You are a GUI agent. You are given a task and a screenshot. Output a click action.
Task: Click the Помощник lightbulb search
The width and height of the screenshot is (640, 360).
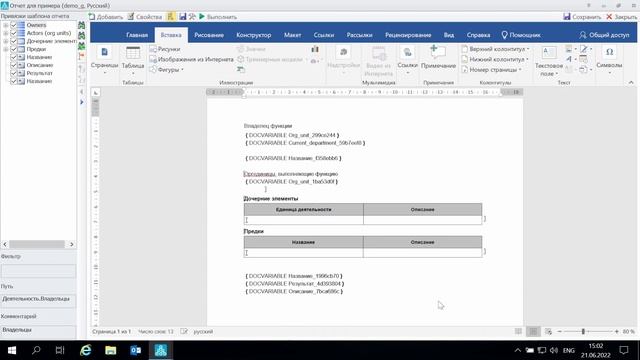521,35
